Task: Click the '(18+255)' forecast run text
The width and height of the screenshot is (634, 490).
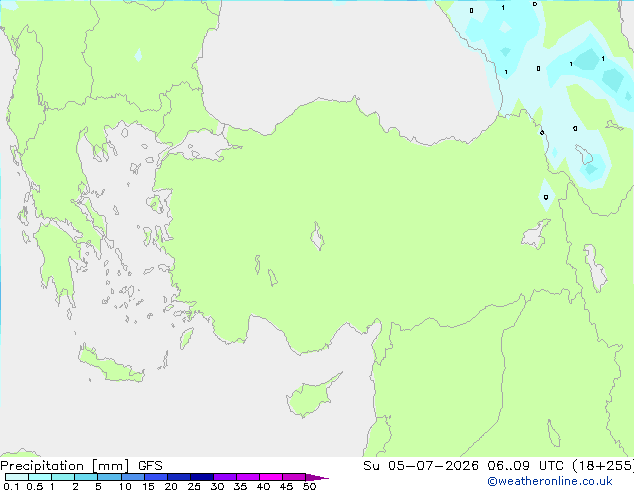Action: (x=603, y=466)
